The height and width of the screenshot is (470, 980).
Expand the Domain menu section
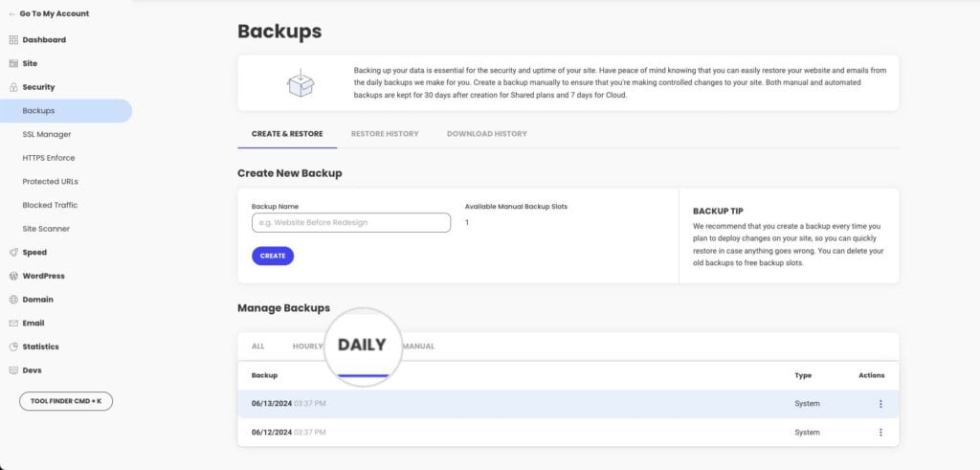(x=38, y=300)
